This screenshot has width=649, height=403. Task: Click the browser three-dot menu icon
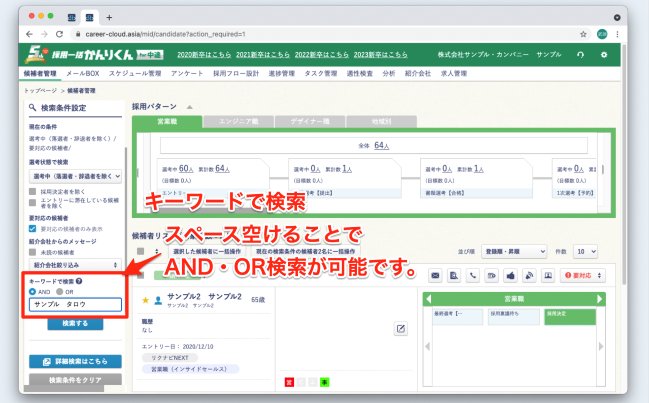click(617, 34)
